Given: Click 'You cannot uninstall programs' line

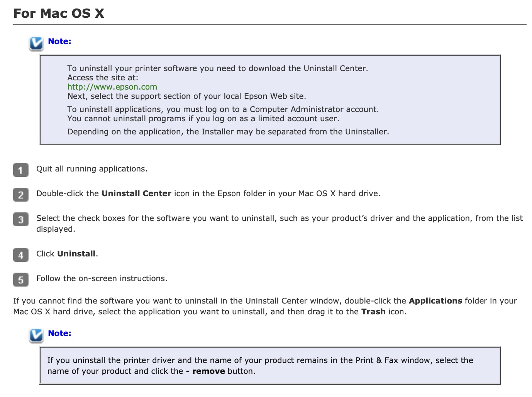Looking at the screenshot, I should (x=203, y=119).
